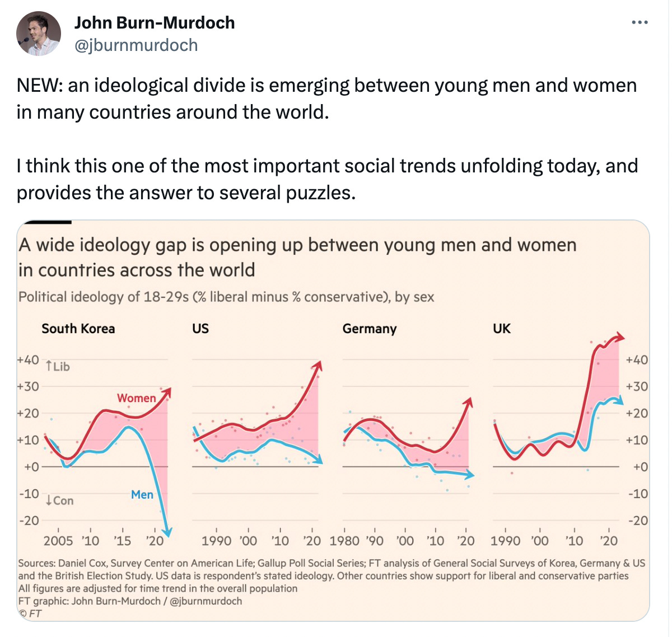Click the Germany chart panel title
672x637 pixels.
370,329
